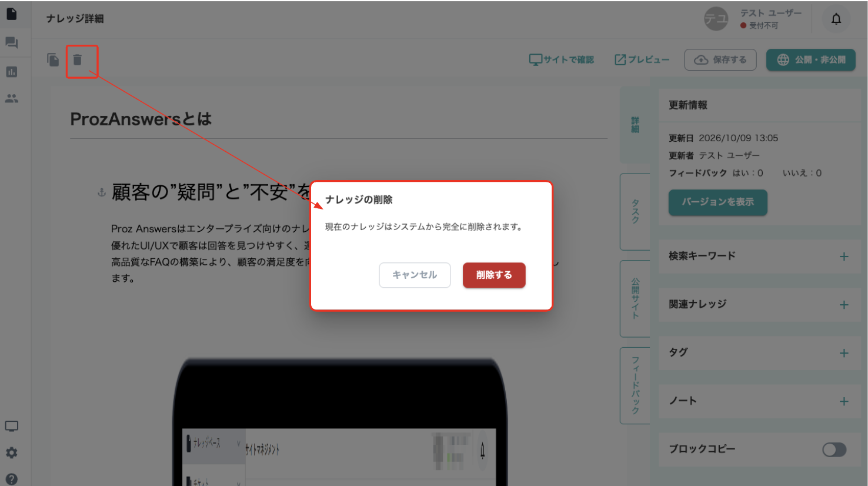Confirm with the 削除する button

tap(494, 275)
